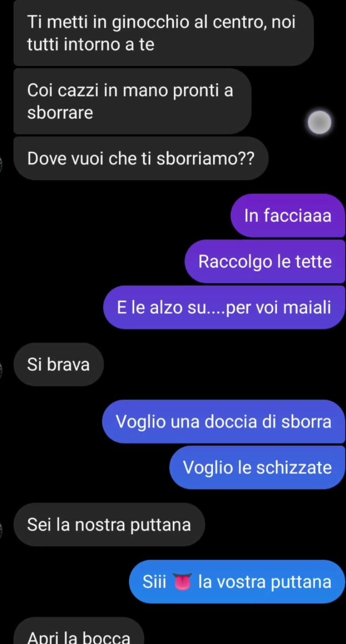
Task: Open sender avatar beside 'Si brava' message
Action: (x=2, y=370)
